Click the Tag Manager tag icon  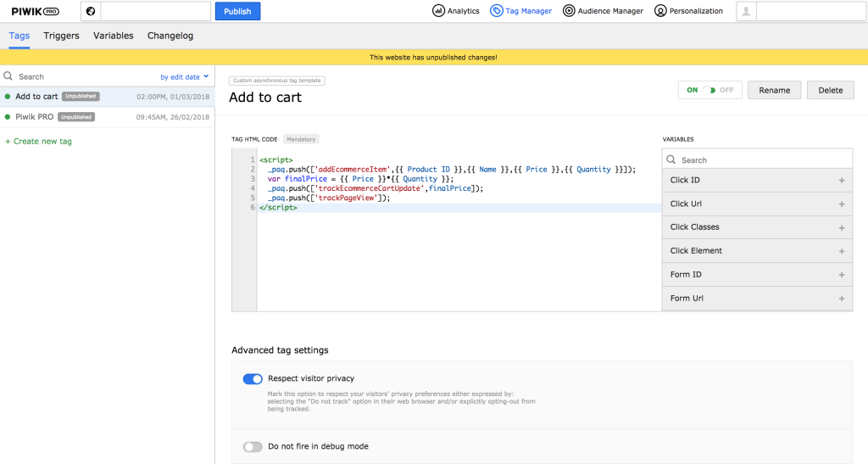coord(497,10)
